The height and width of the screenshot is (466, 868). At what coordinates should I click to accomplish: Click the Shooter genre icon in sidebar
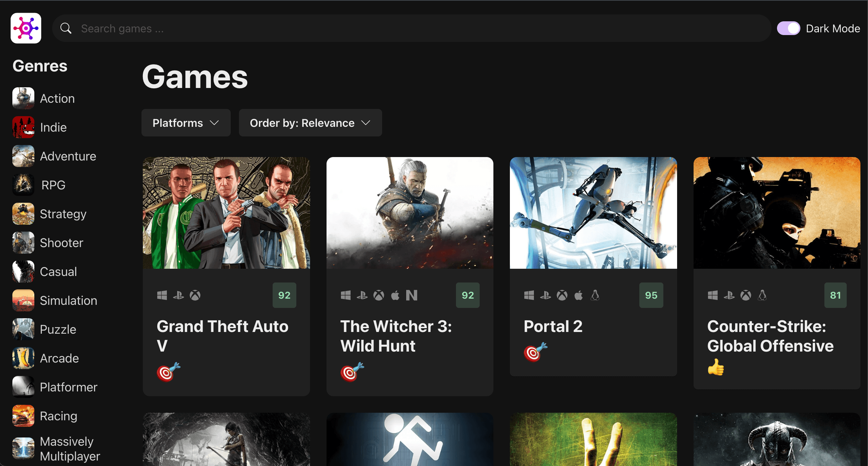click(23, 243)
